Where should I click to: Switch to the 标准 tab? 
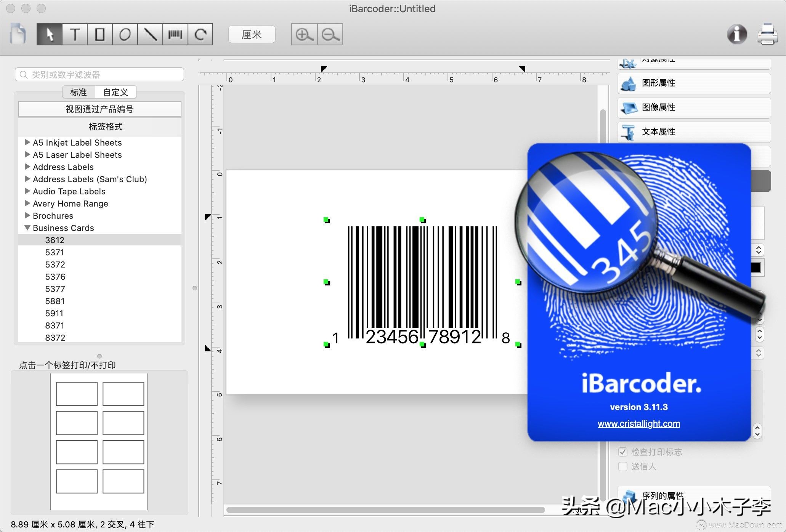tap(78, 92)
